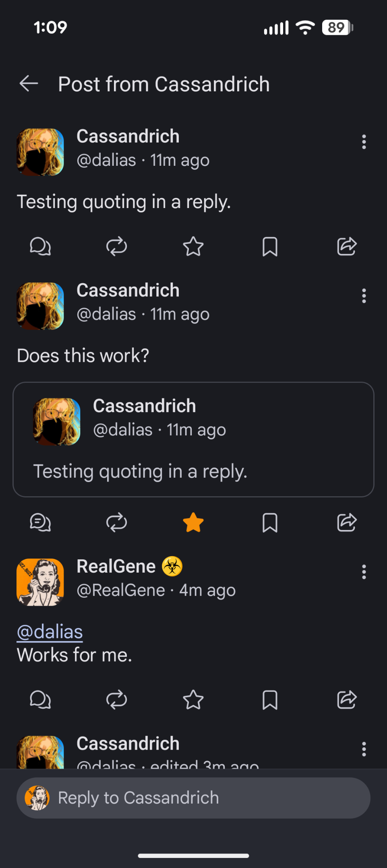Open more options for first post
This screenshot has height=868, width=387.
point(364,142)
